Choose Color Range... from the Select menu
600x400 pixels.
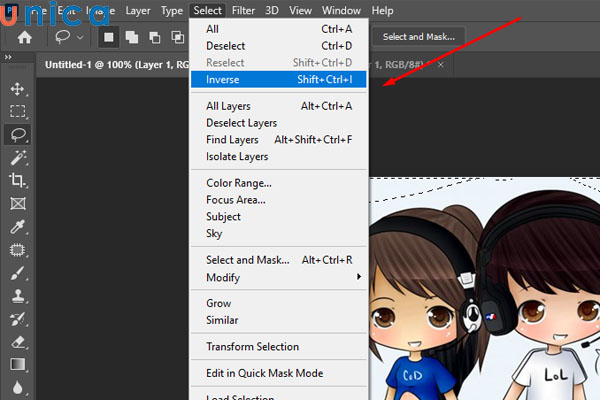pos(239,183)
